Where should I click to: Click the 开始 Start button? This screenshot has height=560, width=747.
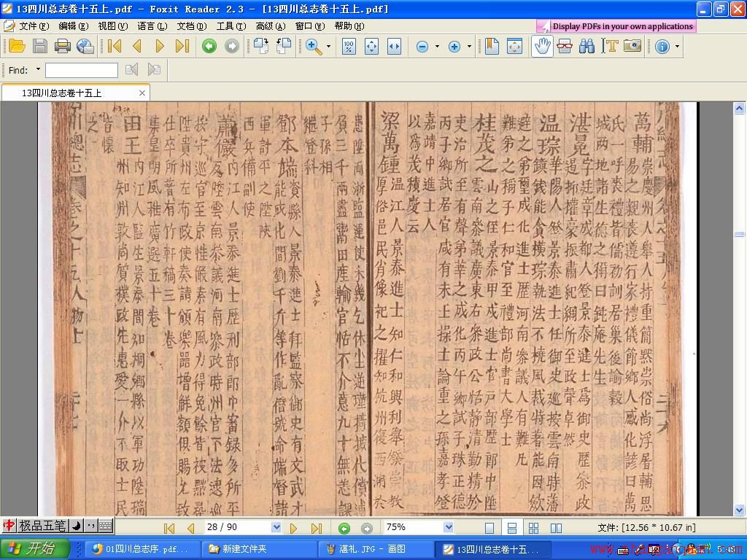tap(35, 548)
